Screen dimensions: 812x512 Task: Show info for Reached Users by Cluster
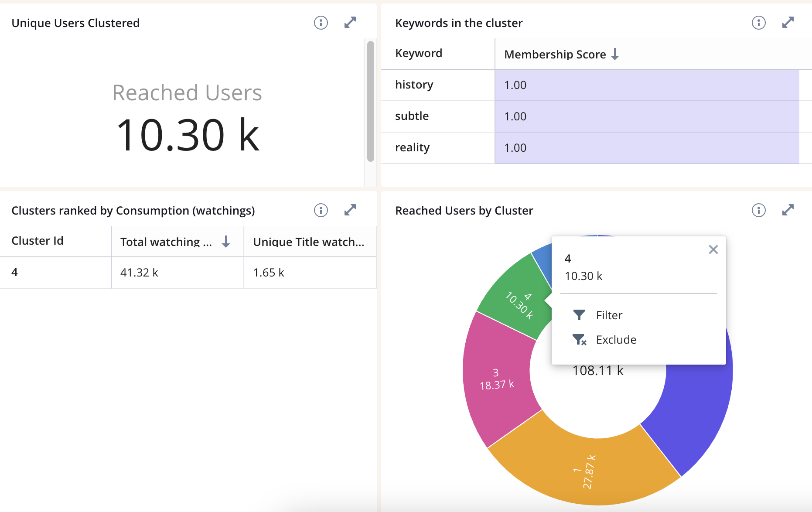coord(759,210)
